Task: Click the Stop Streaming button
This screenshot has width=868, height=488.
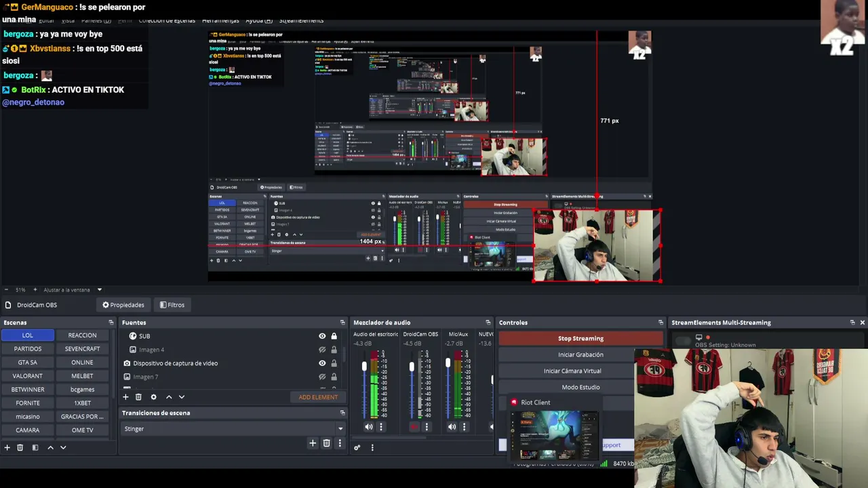Action: tap(580, 338)
